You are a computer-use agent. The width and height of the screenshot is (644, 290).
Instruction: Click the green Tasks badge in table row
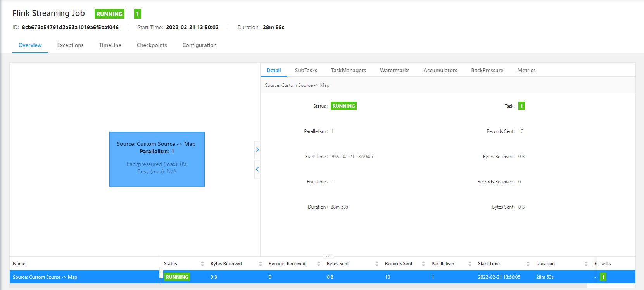[603, 277]
